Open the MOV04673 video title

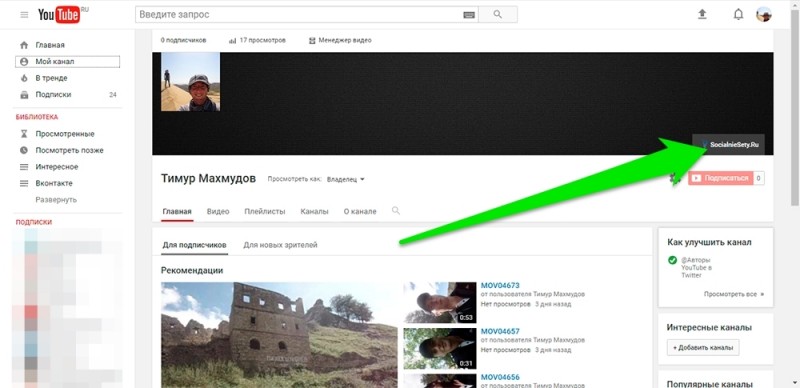(500, 285)
